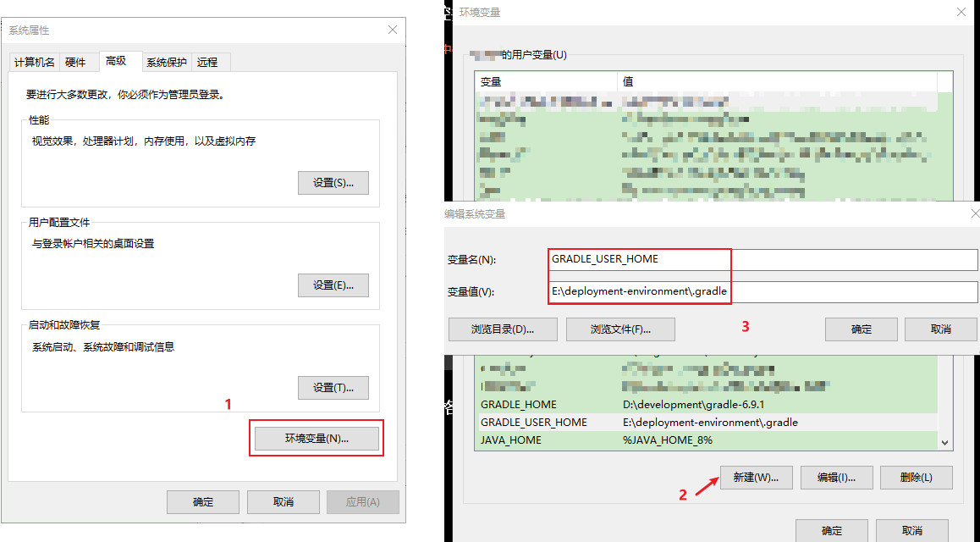This screenshot has width=980, height=542.
Task: Focus the 变量值(V) input field
Action: pyautogui.click(x=763, y=291)
